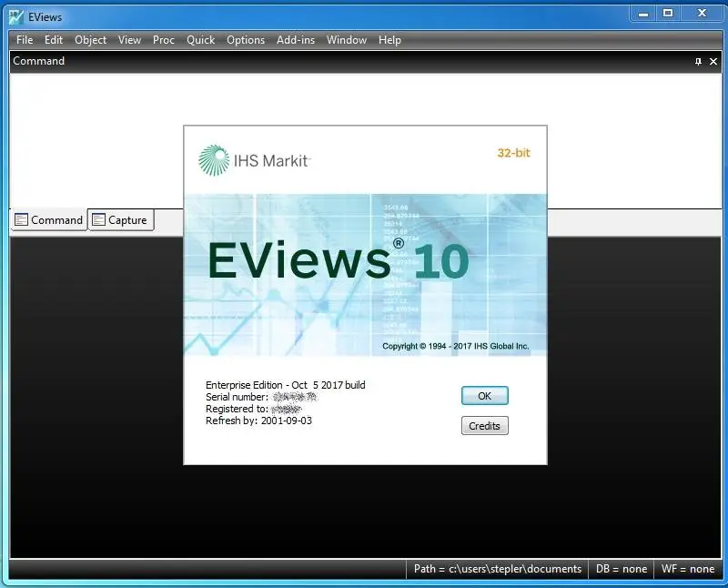
Task: Click the Enterprise Edition build text
Action: click(286, 385)
